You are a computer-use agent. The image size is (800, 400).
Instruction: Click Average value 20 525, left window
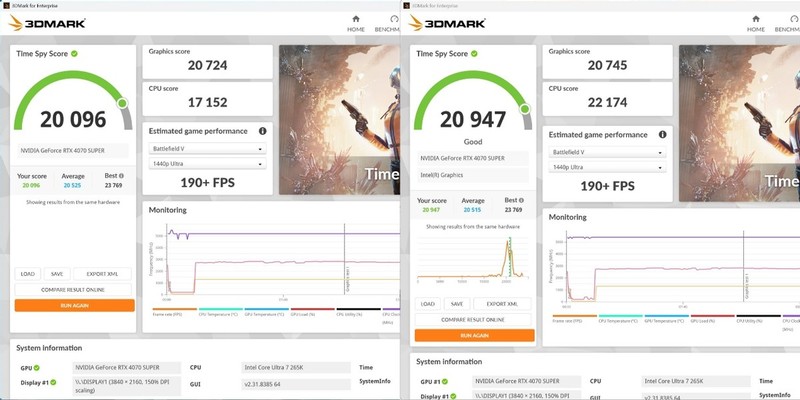[73, 185]
